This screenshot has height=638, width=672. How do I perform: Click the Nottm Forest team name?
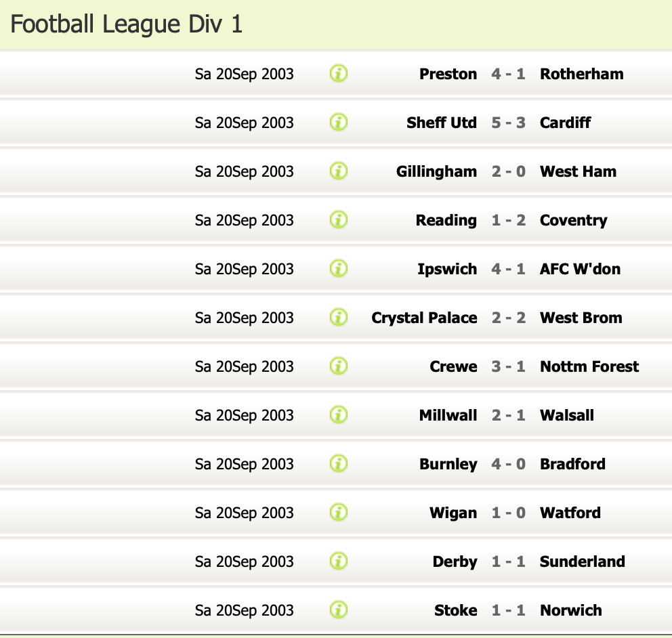[x=589, y=366]
